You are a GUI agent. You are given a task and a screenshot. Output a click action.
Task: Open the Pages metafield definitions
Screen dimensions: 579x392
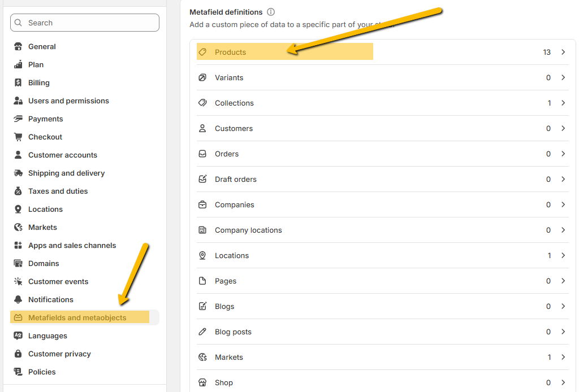click(x=226, y=281)
